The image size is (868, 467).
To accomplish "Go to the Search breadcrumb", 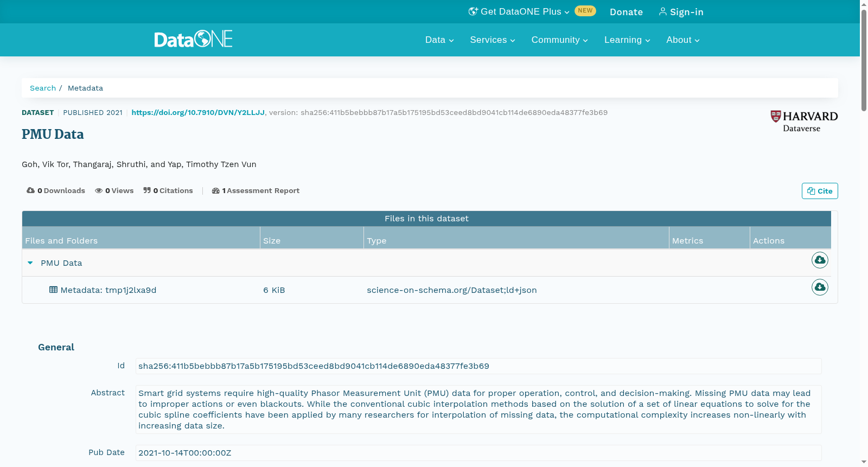I will [43, 88].
